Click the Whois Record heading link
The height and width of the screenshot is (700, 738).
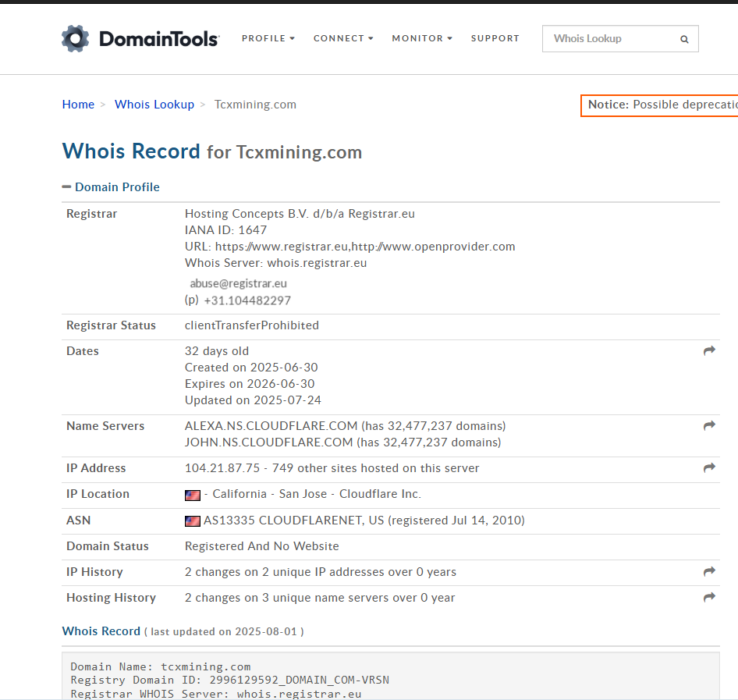coord(131,151)
